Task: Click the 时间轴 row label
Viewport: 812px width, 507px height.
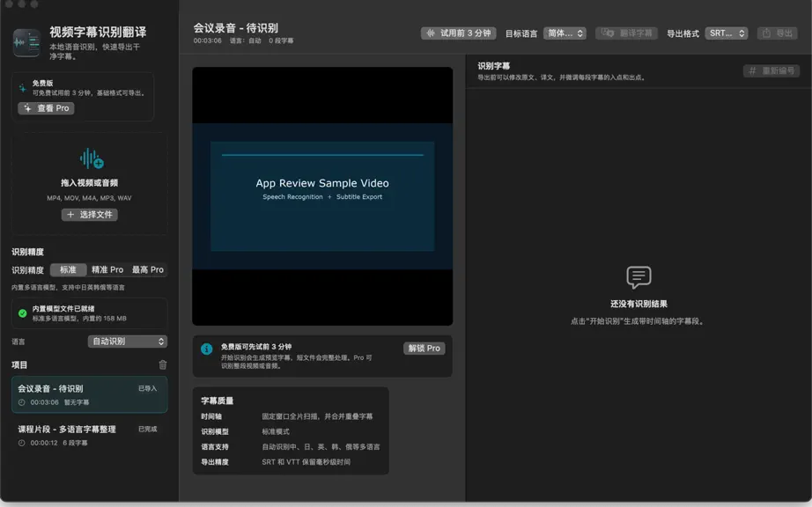Action: pyautogui.click(x=211, y=416)
